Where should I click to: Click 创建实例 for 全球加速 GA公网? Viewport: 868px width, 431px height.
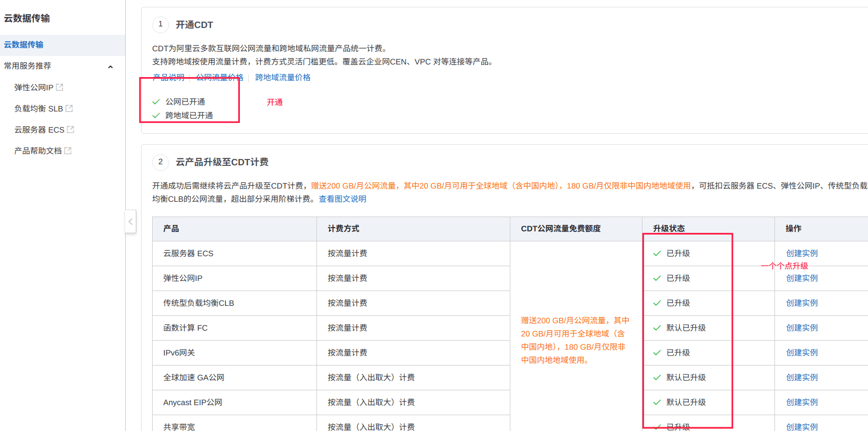click(801, 378)
